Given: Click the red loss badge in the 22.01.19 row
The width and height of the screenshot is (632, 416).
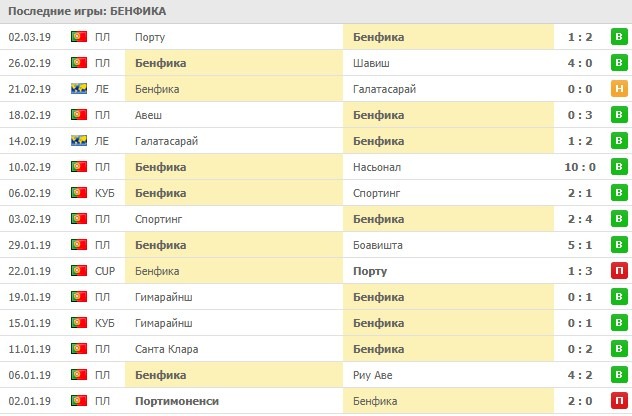Looking at the screenshot, I should [x=619, y=271].
